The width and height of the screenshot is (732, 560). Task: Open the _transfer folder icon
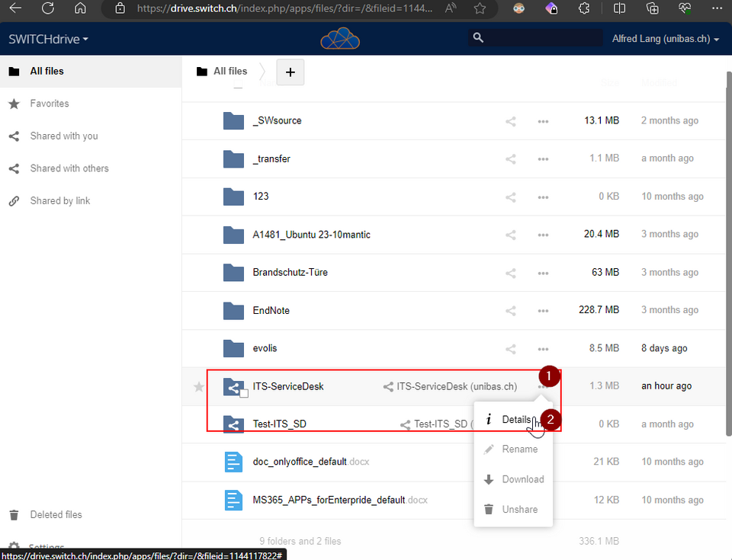233,159
